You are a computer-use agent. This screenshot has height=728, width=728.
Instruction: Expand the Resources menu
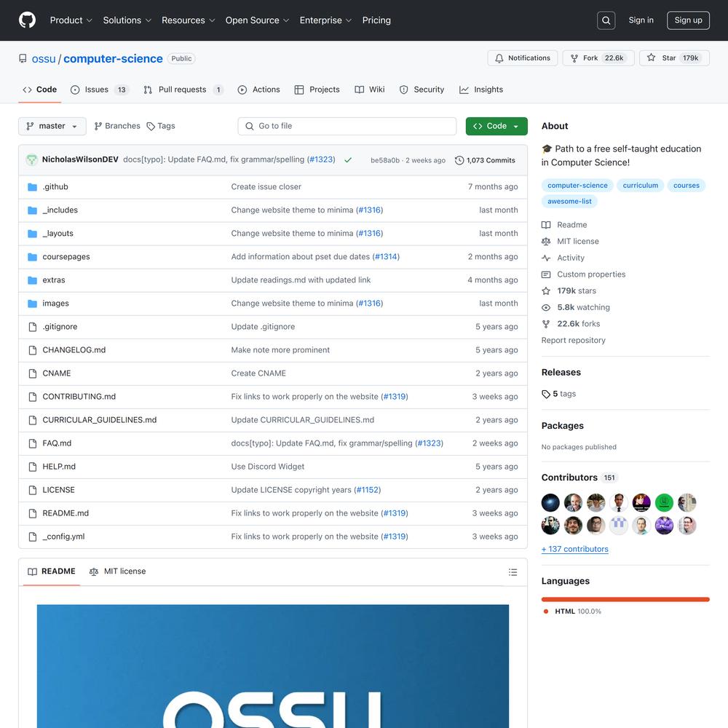coord(188,20)
